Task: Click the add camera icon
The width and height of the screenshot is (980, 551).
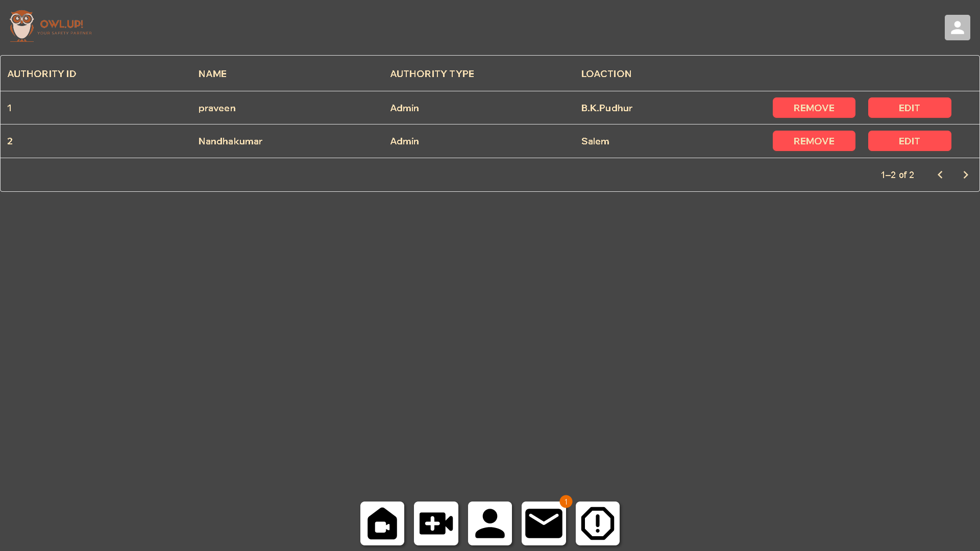Action: pos(436,523)
